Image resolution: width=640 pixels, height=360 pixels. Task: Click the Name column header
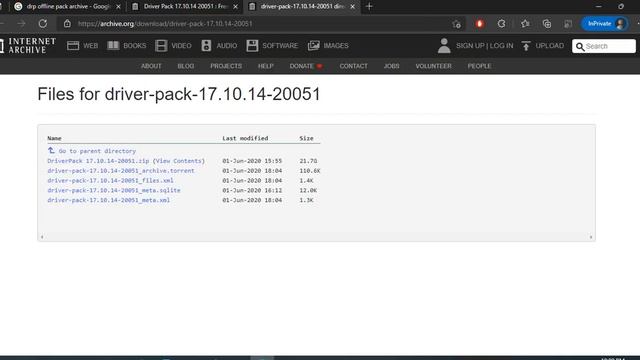(54, 138)
